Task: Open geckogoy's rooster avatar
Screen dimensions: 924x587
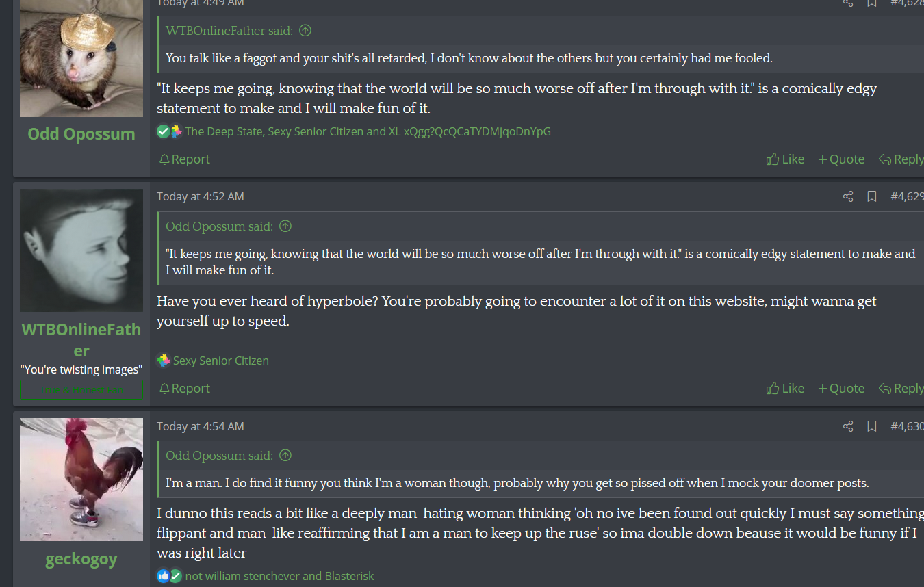Action: (x=81, y=480)
